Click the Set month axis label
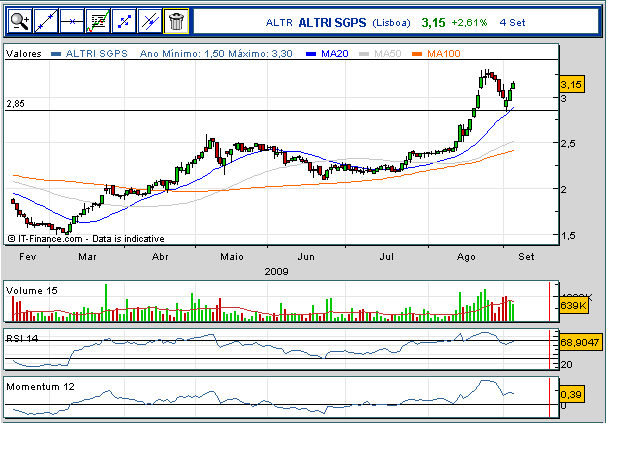The image size is (623, 462). point(526,257)
